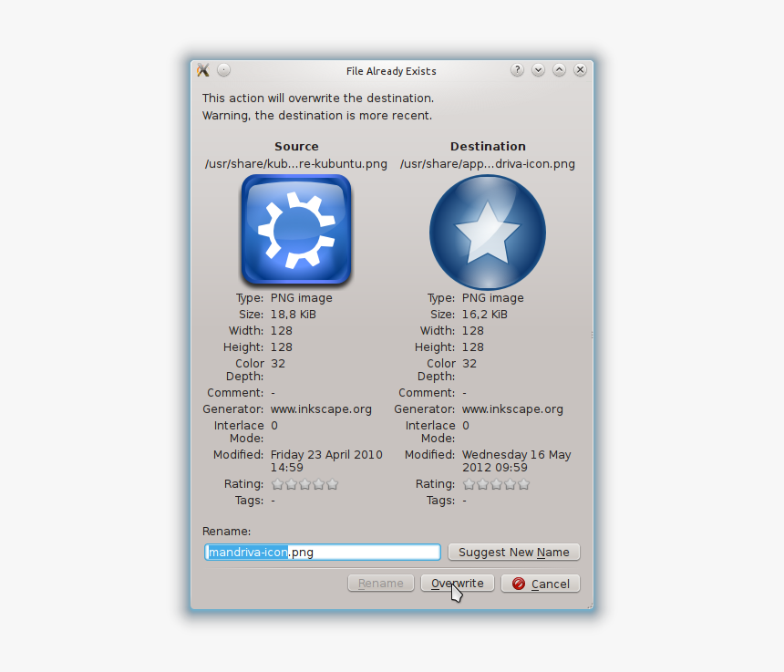Click source modified date Friday 23 April 2010
Viewport: 784px width, 672px height.
click(326, 454)
